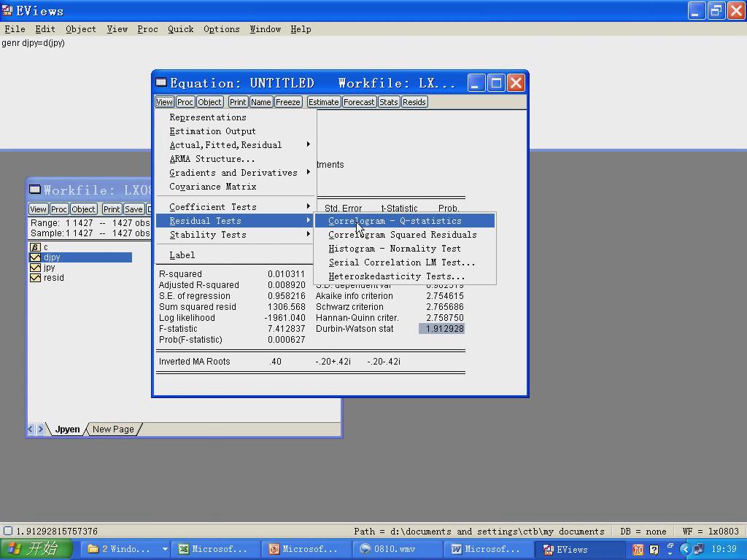
Task: Open the Window menu
Action: tap(265, 29)
